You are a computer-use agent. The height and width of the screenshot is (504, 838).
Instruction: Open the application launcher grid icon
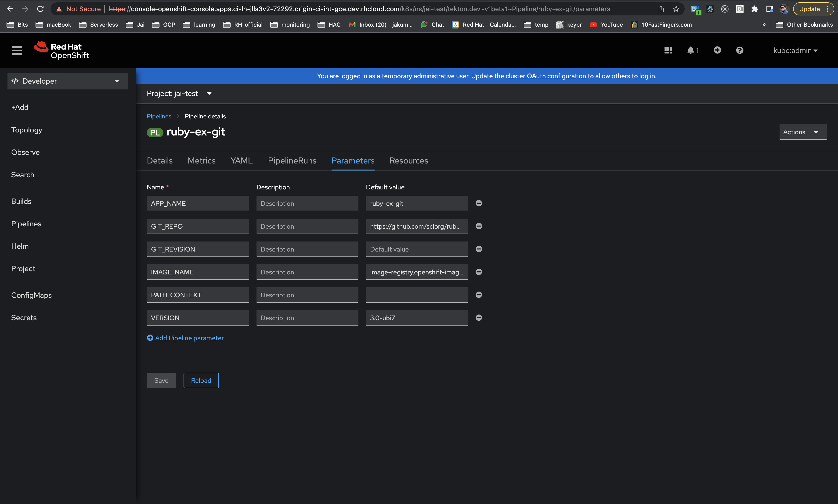[668, 50]
